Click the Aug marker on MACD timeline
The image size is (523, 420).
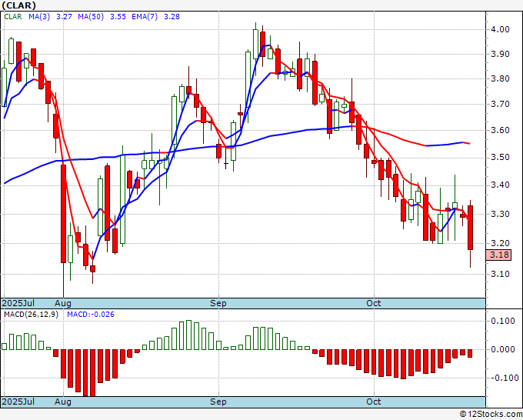click(x=63, y=402)
